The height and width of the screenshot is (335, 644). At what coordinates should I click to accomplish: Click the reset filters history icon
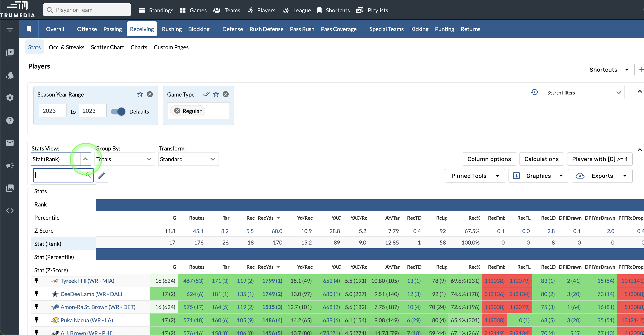[534, 92]
